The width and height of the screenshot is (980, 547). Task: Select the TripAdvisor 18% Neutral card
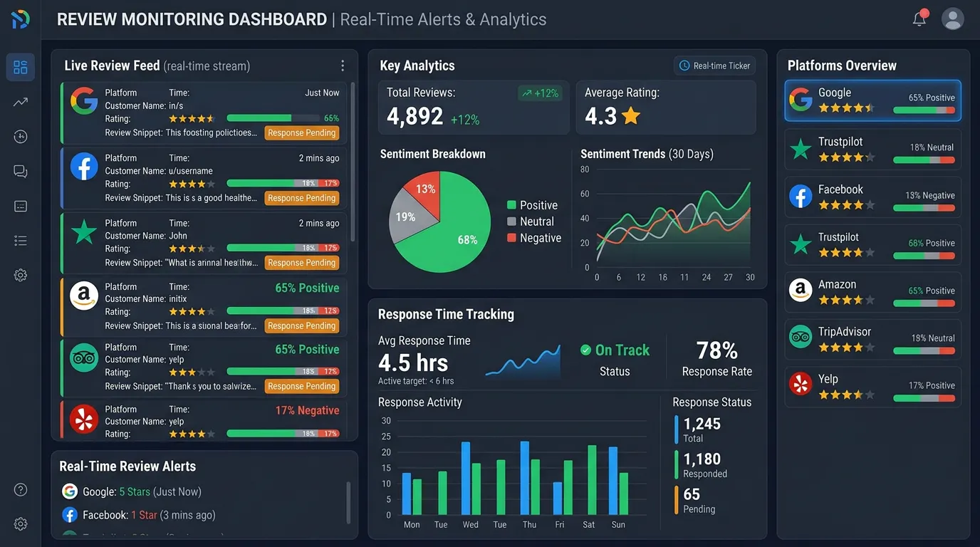coord(872,339)
